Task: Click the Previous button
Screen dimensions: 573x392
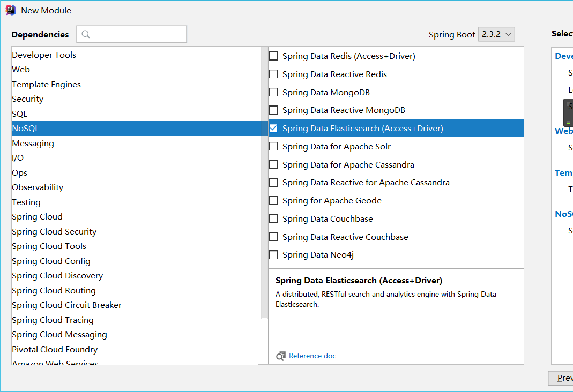Action: (561, 378)
